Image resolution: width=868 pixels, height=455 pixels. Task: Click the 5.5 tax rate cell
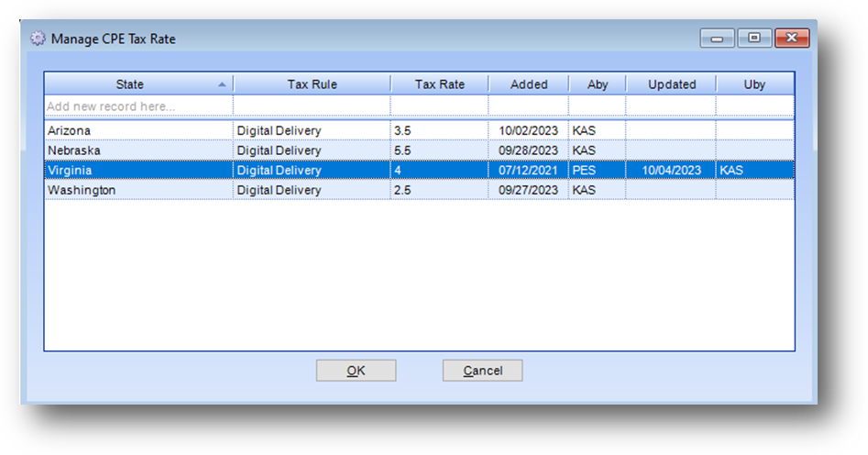pos(440,150)
